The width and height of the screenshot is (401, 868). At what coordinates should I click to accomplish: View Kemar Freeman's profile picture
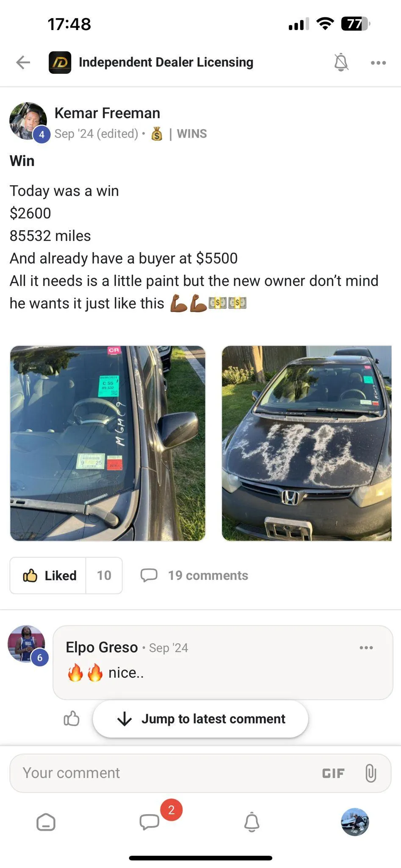click(28, 121)
